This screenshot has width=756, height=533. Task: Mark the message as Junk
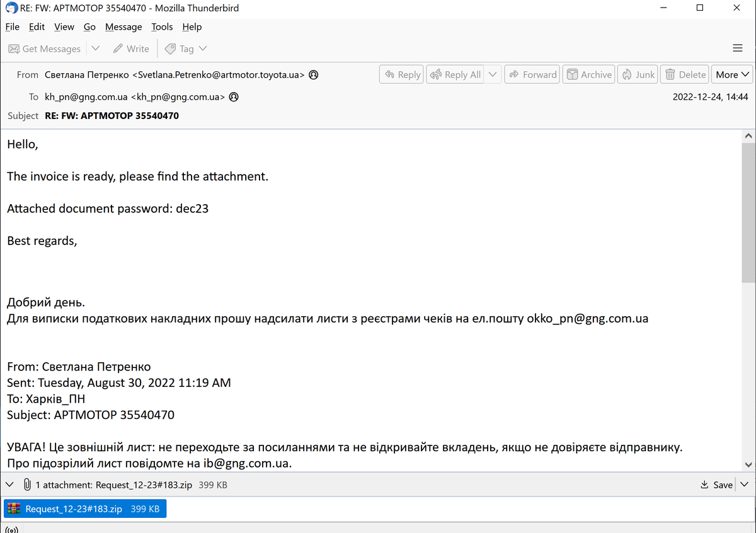click(x=638, y=74)
